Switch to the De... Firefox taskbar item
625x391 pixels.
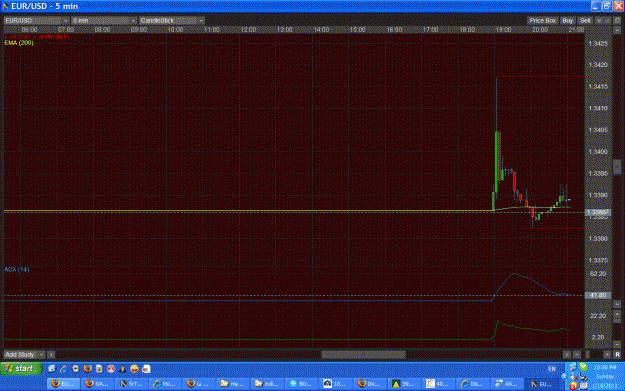tap(369, 384)
